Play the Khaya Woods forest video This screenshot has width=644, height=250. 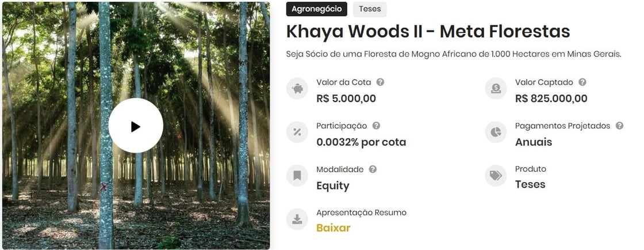click(x=136, y=126)
